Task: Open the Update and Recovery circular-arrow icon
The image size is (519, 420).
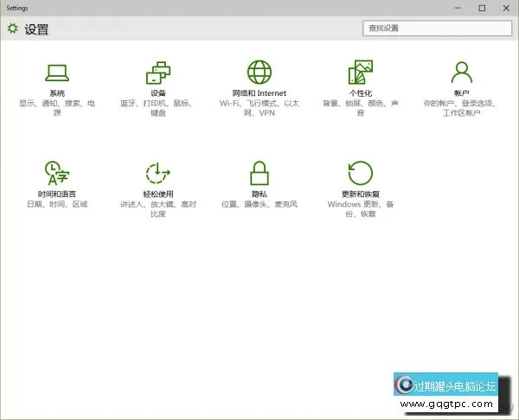Action: [360, 172]
